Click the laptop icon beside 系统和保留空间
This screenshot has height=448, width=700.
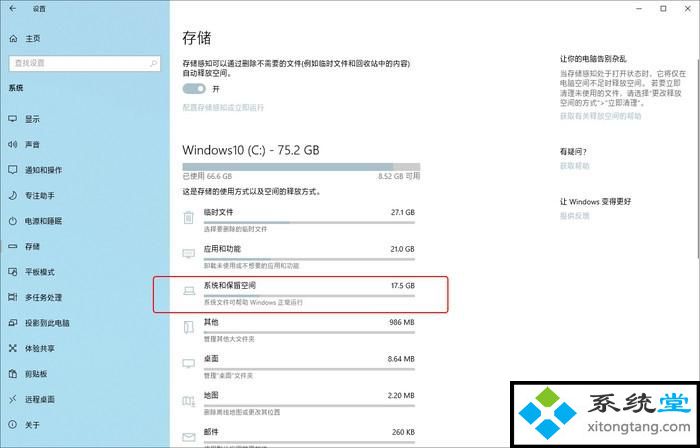(x=189, y=291)
